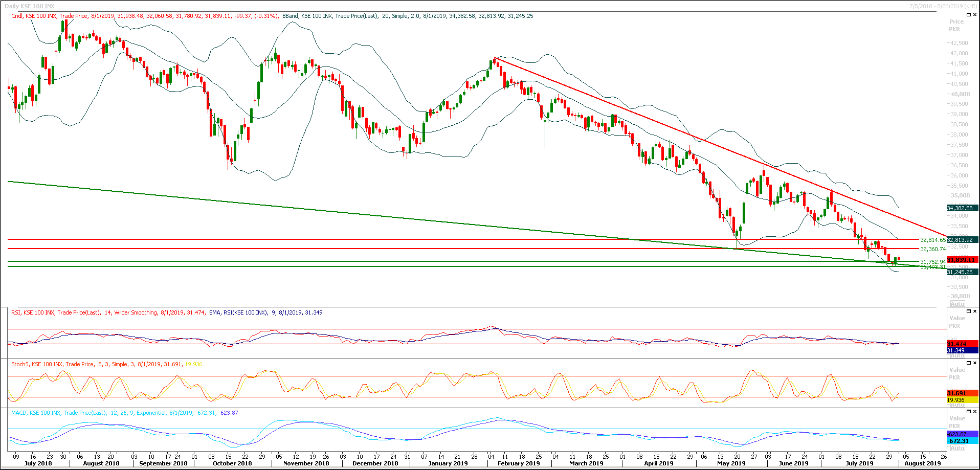This screenshot has width=980, height=470.
Task: Click the 32,360.74 horizontal line label
Action: coord(932,249)
